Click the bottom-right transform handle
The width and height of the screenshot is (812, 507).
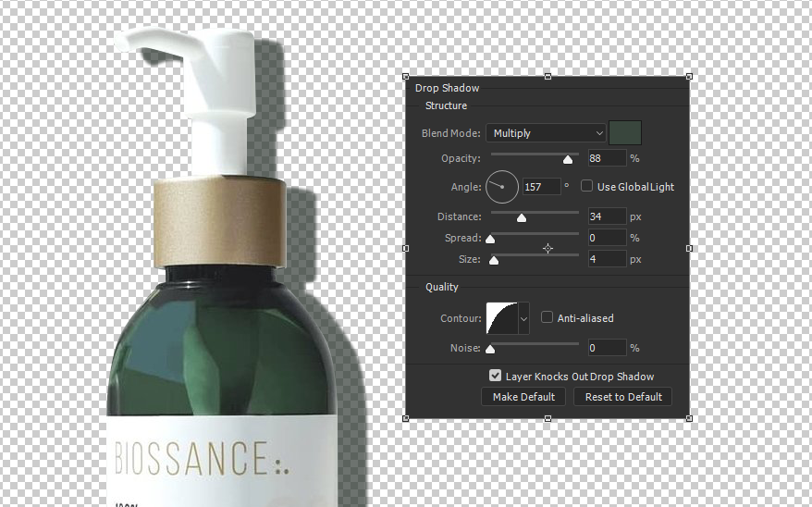tap(689, 418)
